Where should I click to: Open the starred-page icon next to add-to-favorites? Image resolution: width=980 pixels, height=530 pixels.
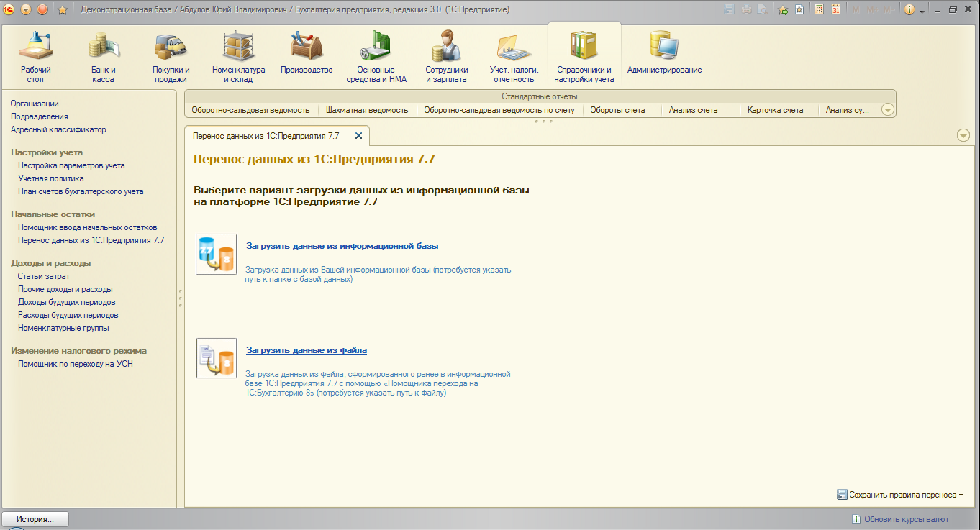pyautogui.click(x=799, y=9)
